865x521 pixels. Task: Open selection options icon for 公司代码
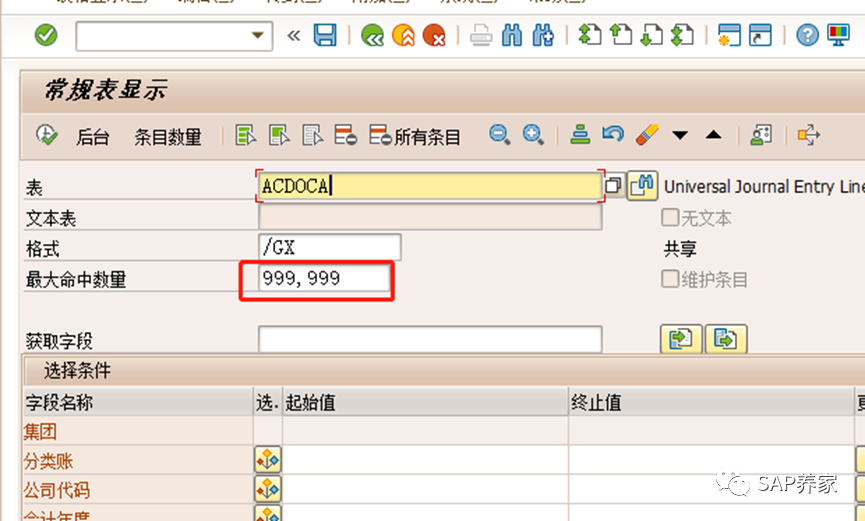(268, 489)
